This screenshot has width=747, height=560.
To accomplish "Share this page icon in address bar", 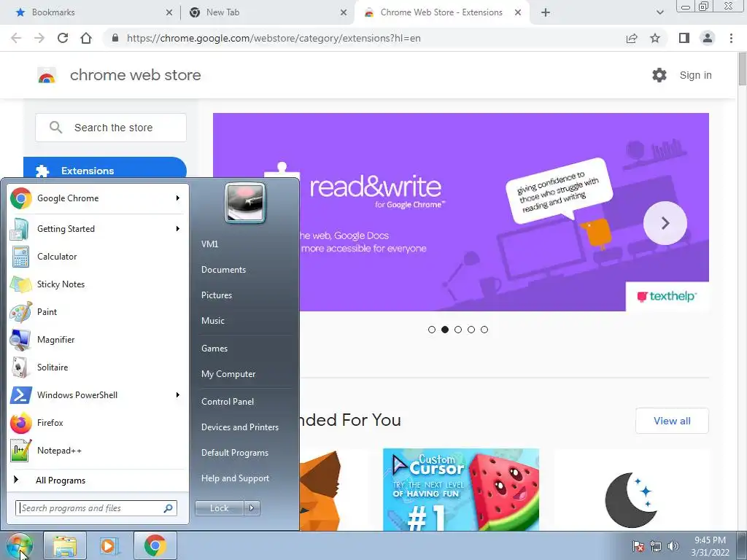I will (x=632, y=38).
